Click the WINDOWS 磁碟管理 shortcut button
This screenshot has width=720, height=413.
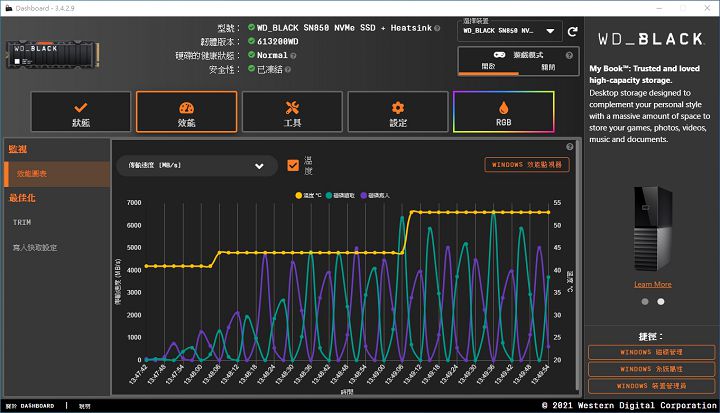(x=651, y=352)
